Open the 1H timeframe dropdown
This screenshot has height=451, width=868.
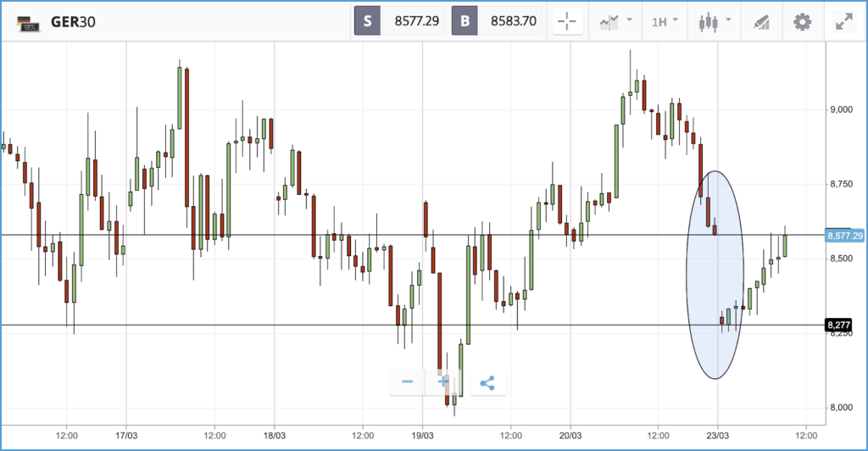[665, 21]
